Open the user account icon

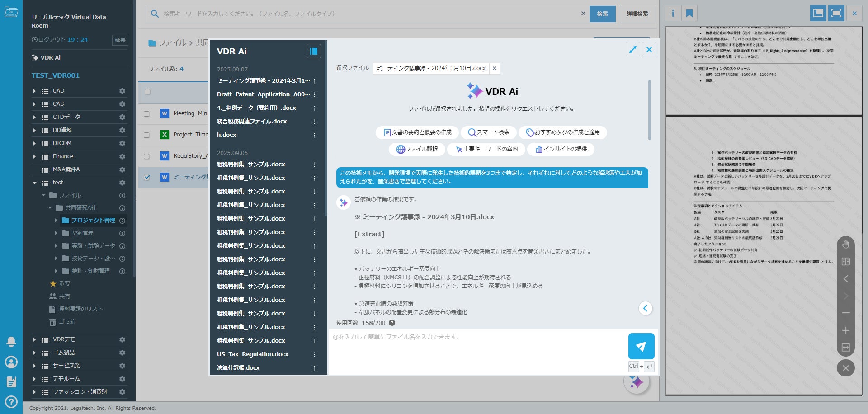(x=11, y=362)
